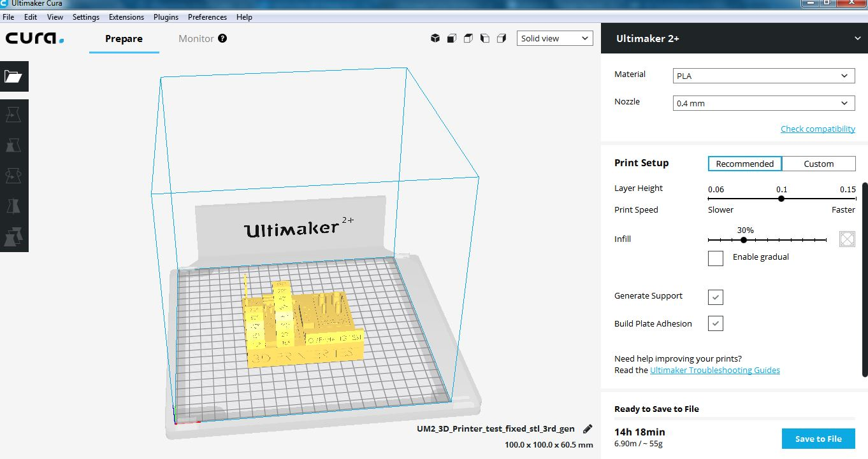Click the 'Ready to Save to File' status
The width and height of the screenshot is (868, 459).
[x=656, y=409]
